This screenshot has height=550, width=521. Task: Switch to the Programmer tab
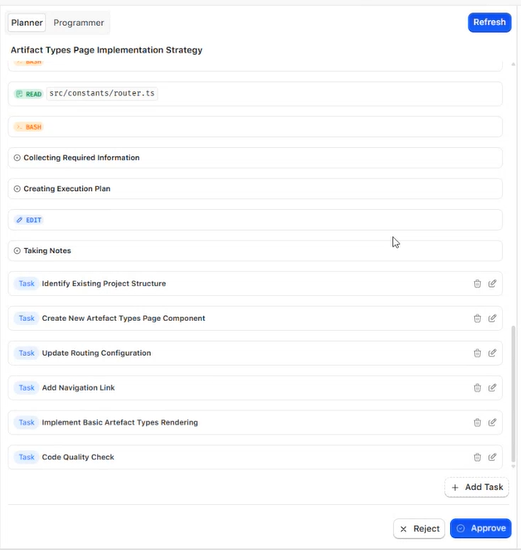pyautogui.click(x=79, y=23)
